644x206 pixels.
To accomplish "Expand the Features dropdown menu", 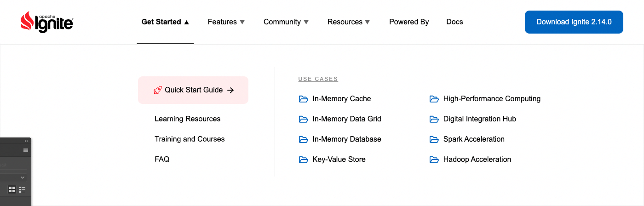I will 226,22.
